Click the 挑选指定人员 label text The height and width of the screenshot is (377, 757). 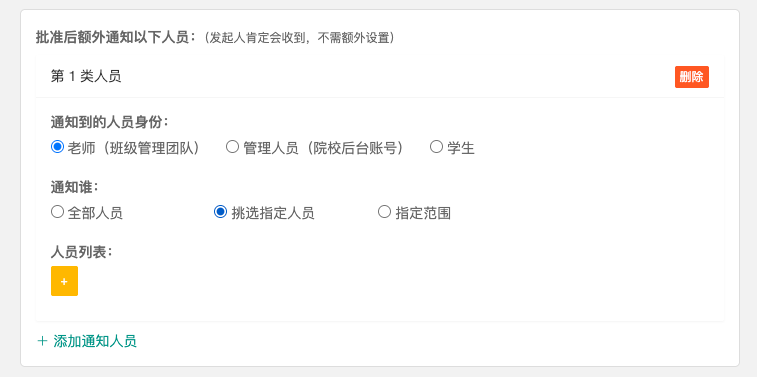pos(273,213)
